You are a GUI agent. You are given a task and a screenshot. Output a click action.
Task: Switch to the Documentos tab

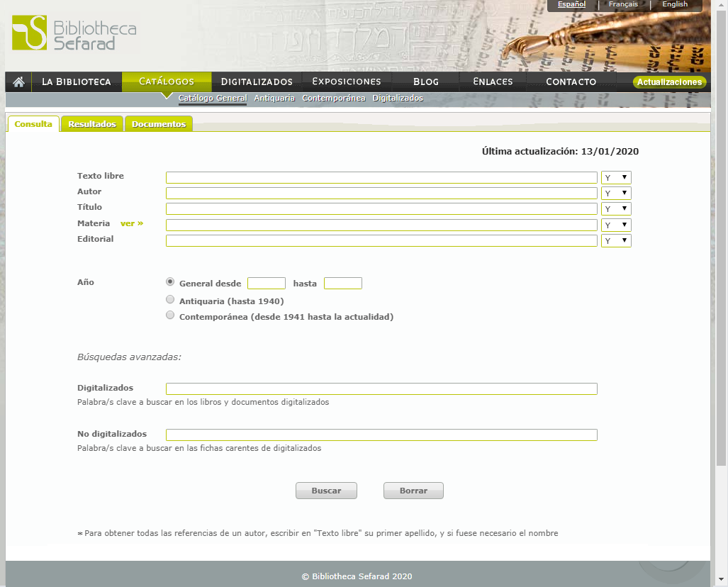point(159,124)
